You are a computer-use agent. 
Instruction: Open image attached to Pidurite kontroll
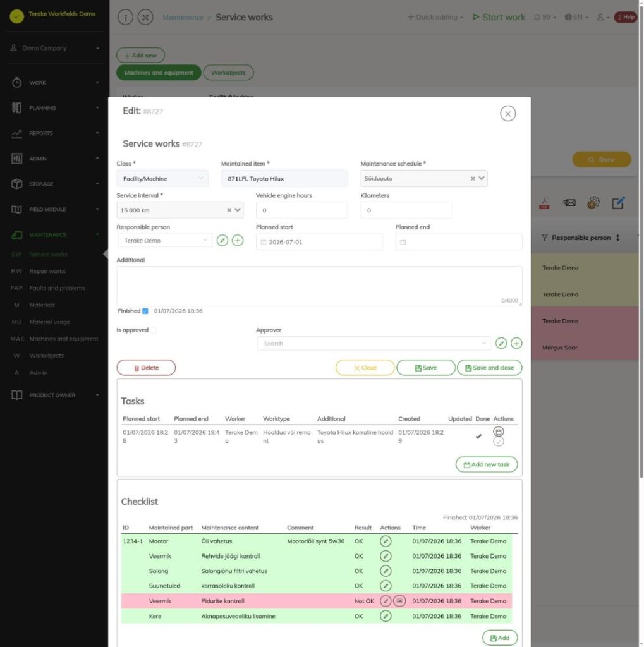click(399, 601)
